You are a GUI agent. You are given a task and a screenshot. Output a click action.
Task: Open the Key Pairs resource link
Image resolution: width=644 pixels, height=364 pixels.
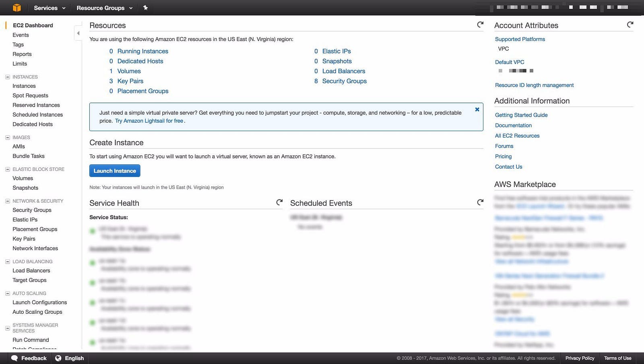click(130, 81)
